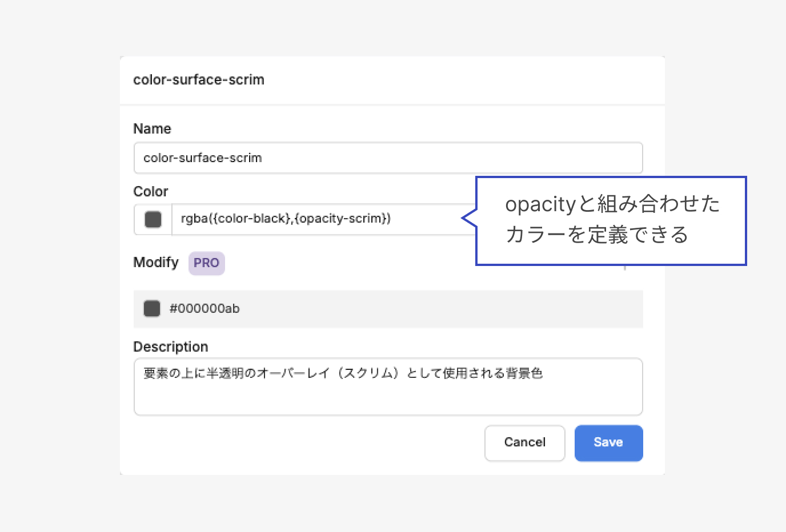
Task: Select the #000000ab hex value text
Action: click(x=204, y=309)
